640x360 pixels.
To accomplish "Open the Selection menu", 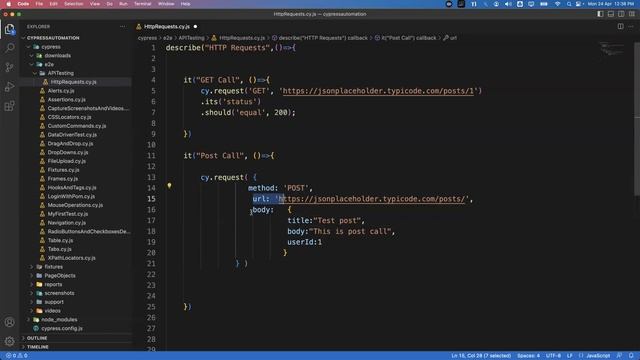I will coord(74,4).
